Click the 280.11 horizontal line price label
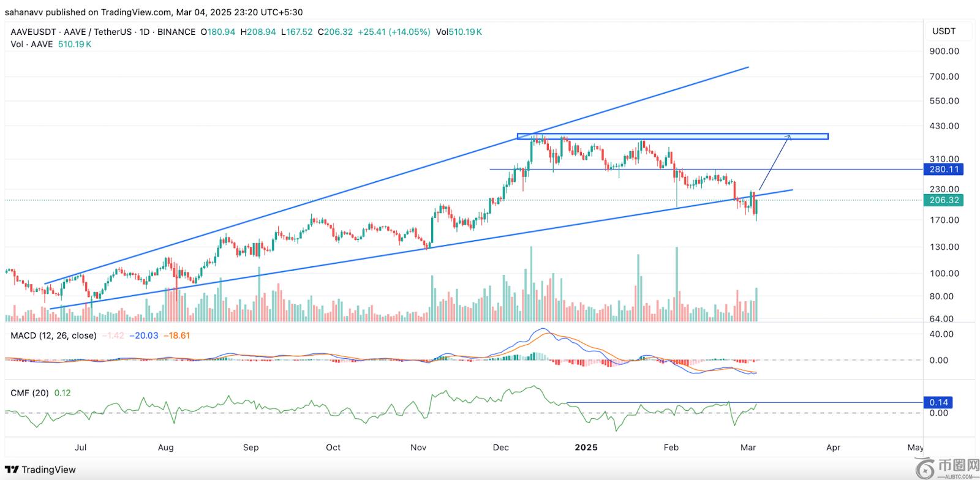The width and height of the screenshot is (980, 480). click(x=943, y=169)
